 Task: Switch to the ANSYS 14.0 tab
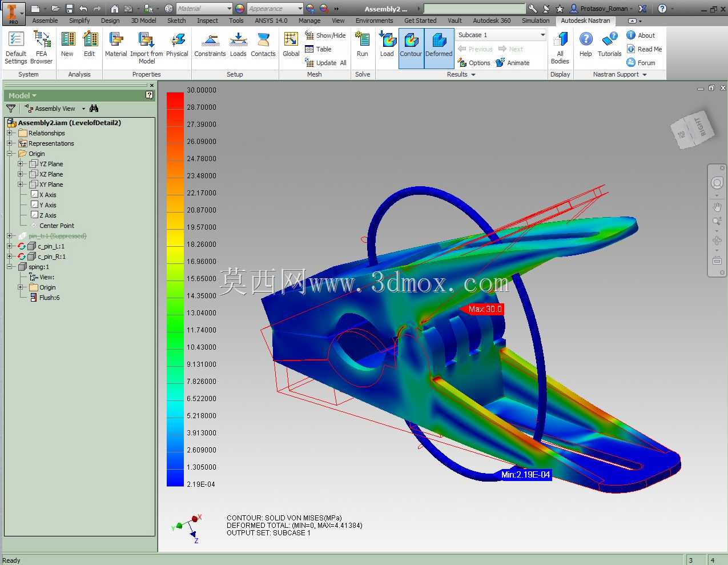pyautogui.click(x=271, y=21)
